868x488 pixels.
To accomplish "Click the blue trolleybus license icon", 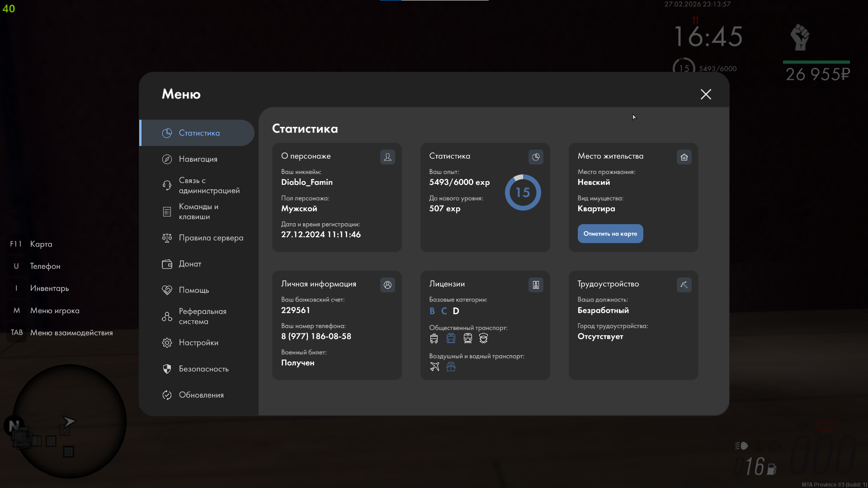I will 451,338.
